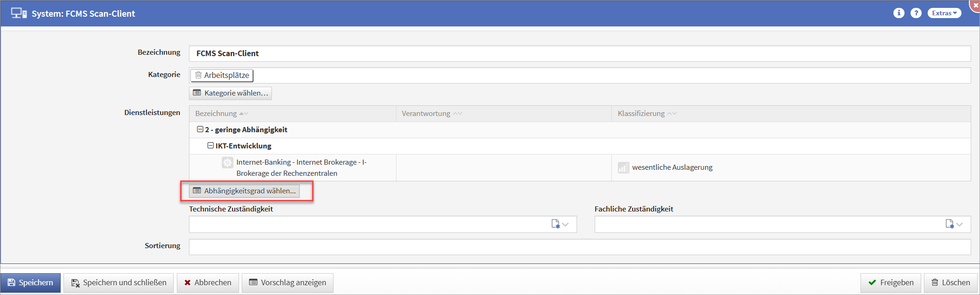Click new entry icon in Fachliche Zuständigkeit
This screenshot has height=295, width=980.
[x=949, y=224]
